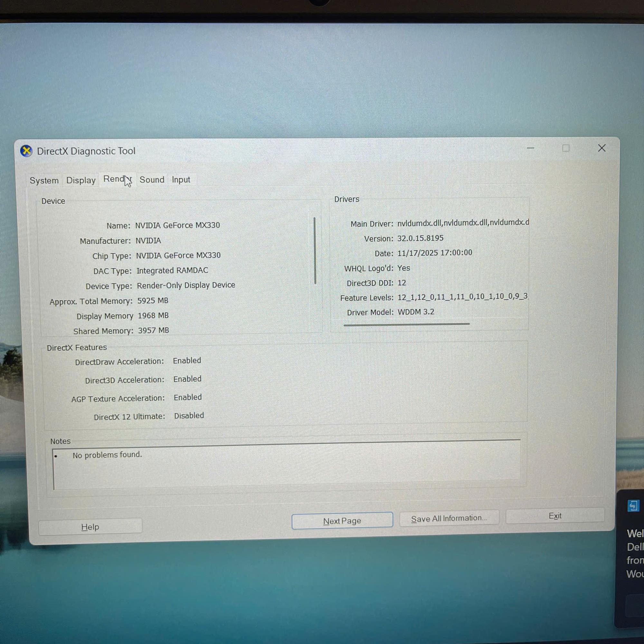Click the WDDM 3.2 driver model value
This screenshot has height=644, width=644.
click(x=416, y=312)
